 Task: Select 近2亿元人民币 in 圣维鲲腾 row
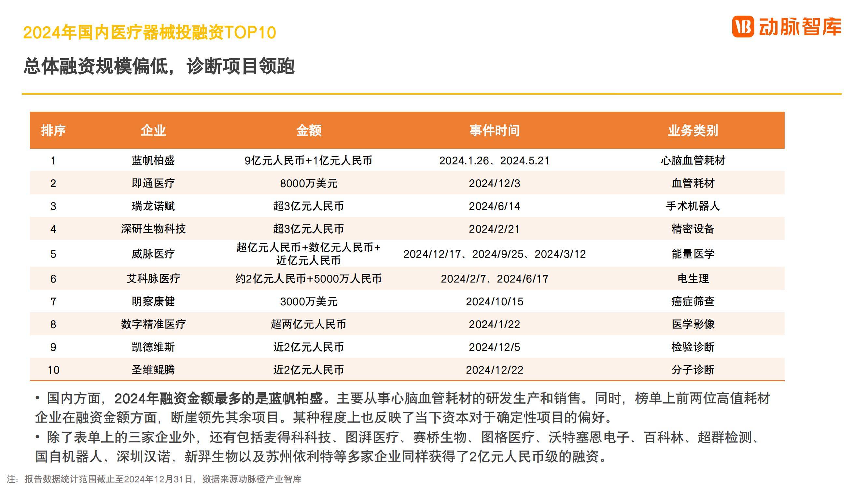(308, 370)
